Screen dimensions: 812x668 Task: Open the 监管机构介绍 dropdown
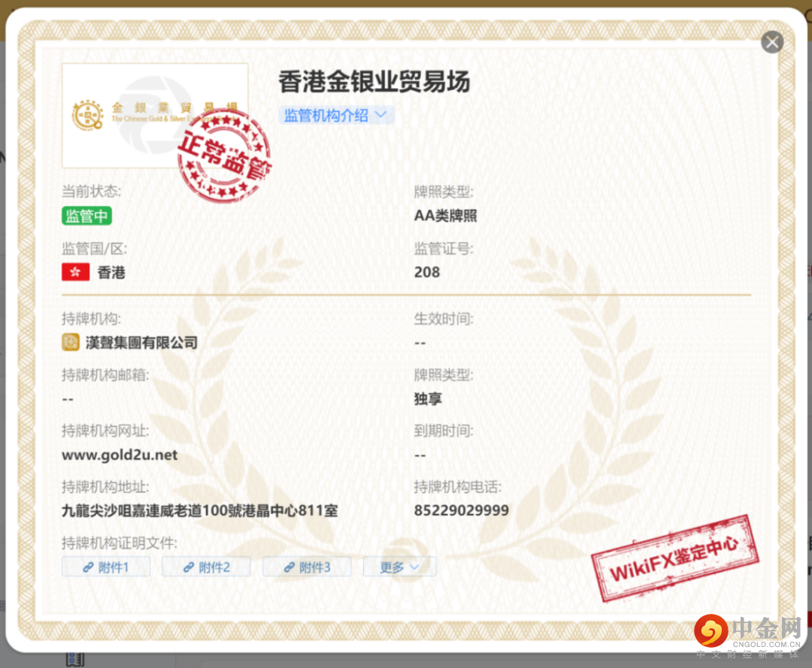tap(331, 114)
